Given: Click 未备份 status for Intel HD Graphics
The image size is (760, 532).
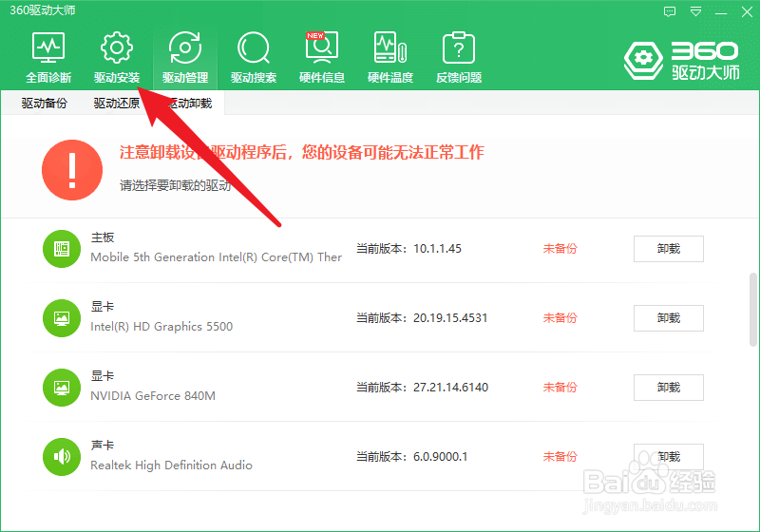Looking at the screenshot, I should 560,318.
